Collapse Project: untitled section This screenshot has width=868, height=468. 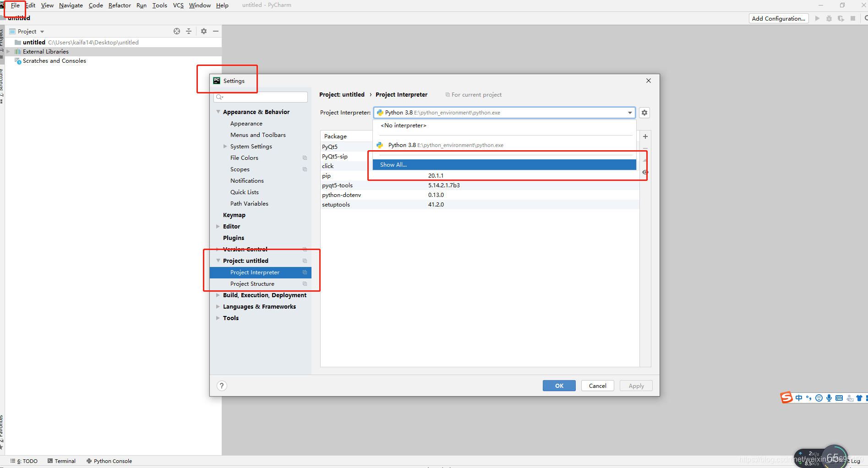coord(218,261)
